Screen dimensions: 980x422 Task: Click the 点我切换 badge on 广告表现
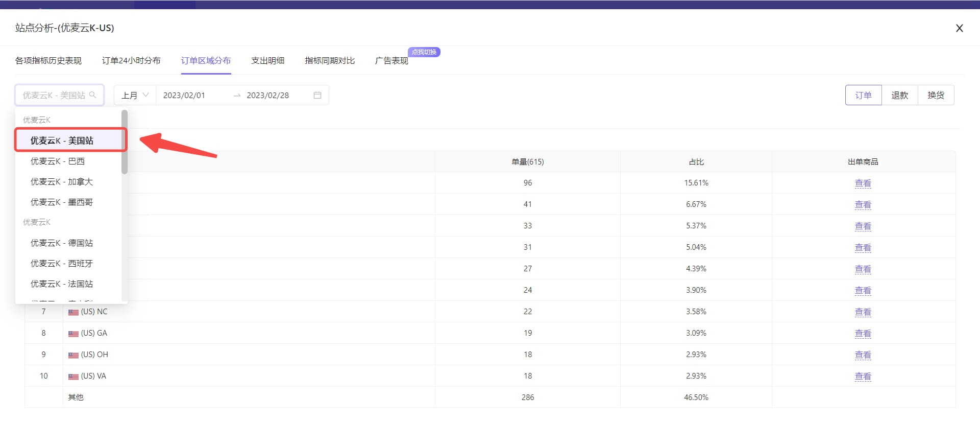point(424,52)
